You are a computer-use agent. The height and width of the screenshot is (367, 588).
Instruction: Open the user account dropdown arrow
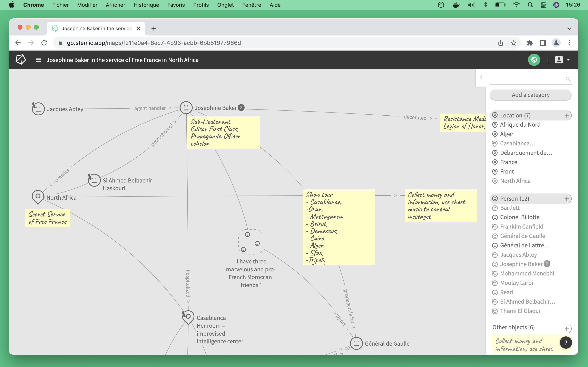point(568,60)
